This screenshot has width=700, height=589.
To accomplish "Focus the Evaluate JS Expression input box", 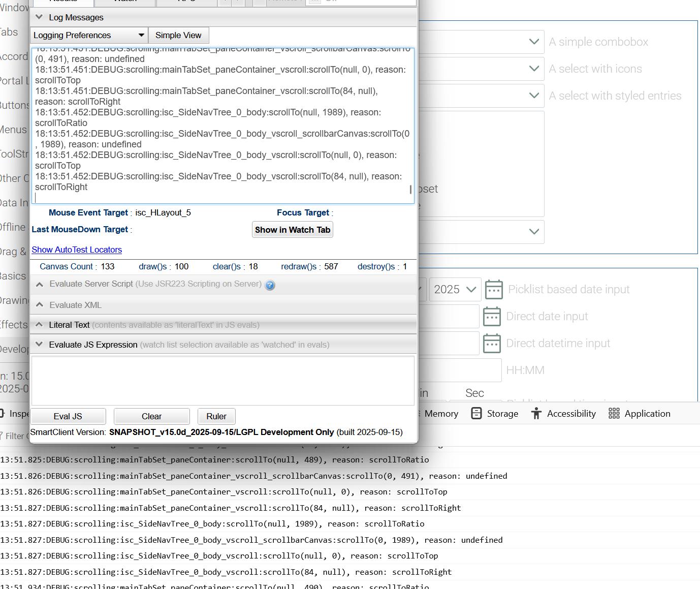I will (x=222, y=381).
